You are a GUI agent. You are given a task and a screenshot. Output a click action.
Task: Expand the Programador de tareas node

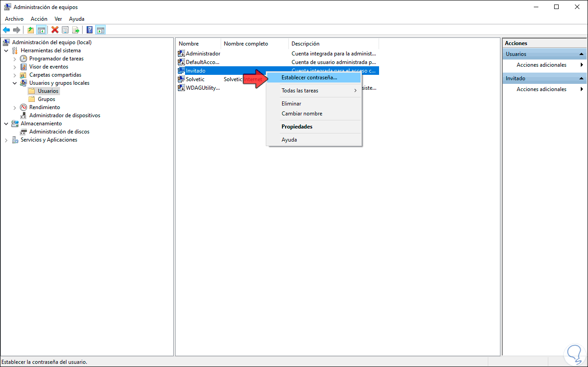tap(15, 59)
